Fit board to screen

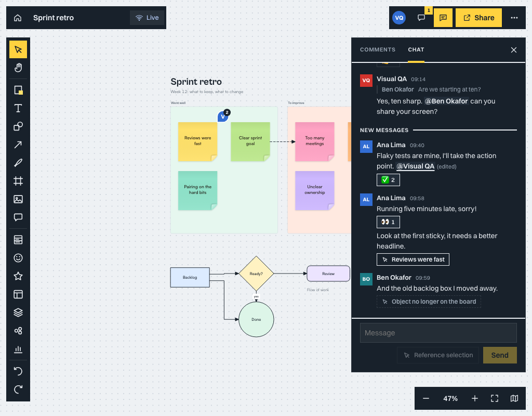pyautogui.click(x=495, y=398)
